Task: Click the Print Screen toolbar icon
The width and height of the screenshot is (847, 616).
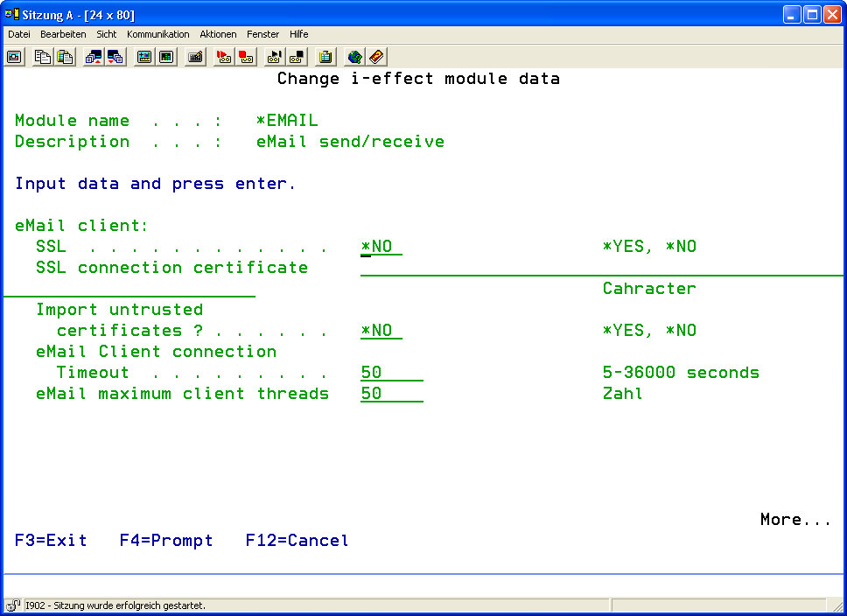Action: coord(15,57)
